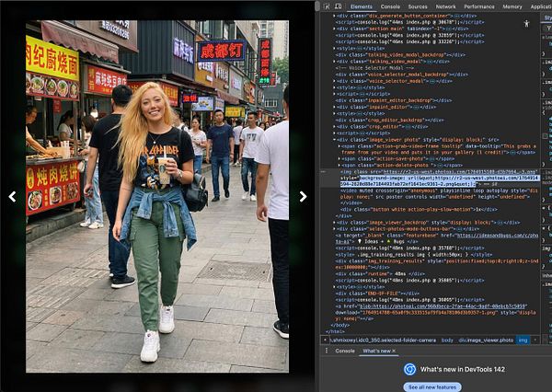Expand the talking_video_modal div node
Screen dimensions: 552x392
pos(334,62)
